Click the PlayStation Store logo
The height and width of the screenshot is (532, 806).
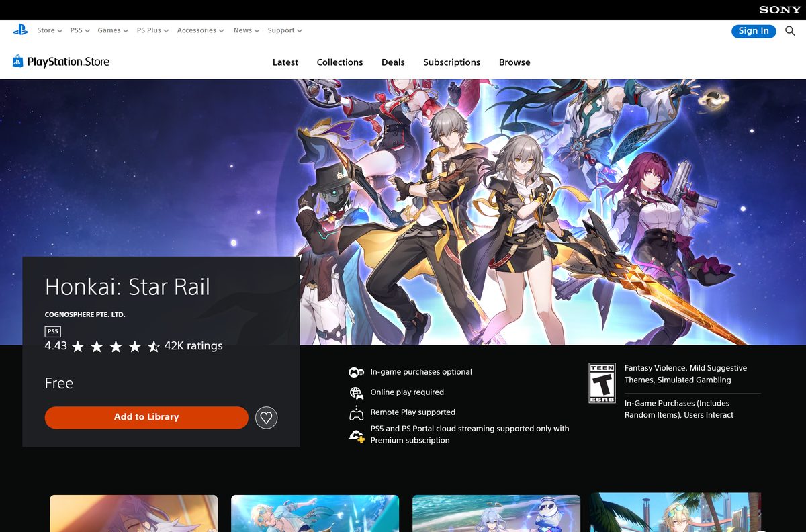coord(60,62)
